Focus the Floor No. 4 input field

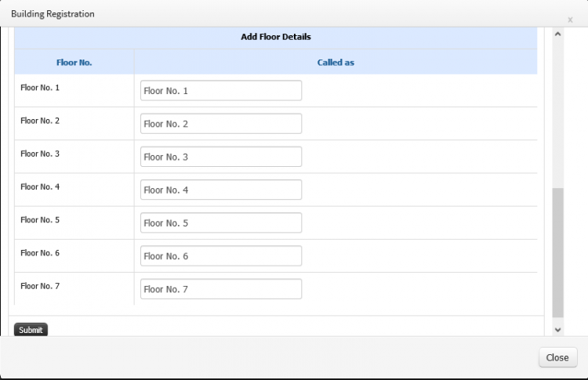pyautogui.click(x=221, y=190)
